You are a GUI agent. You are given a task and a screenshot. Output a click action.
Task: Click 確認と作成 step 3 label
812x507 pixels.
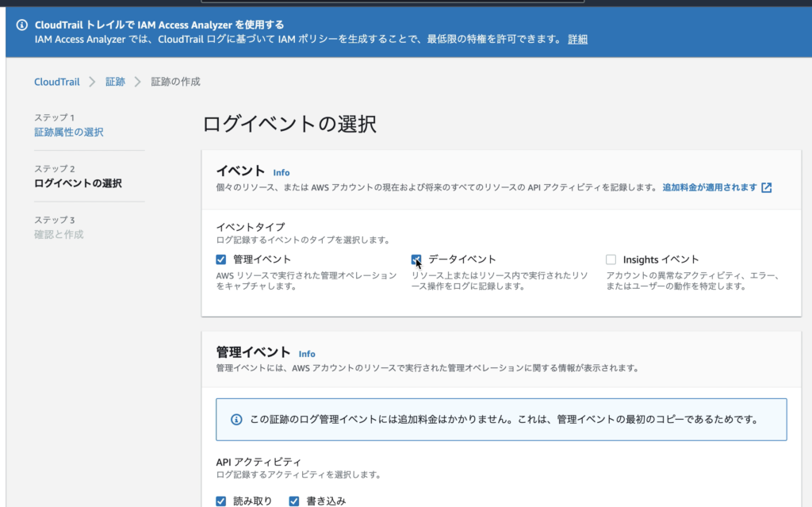59,235
